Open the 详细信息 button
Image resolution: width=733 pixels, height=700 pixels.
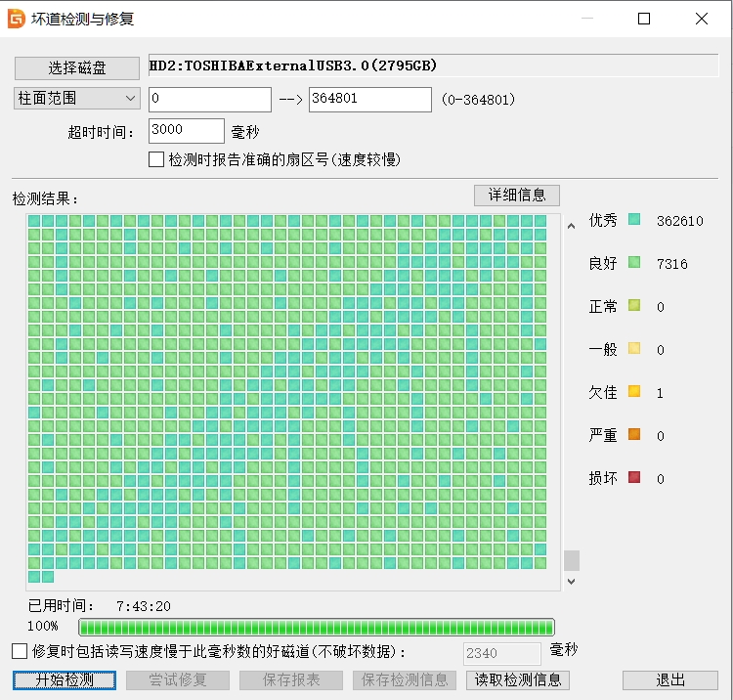click(x=517, y=195)
